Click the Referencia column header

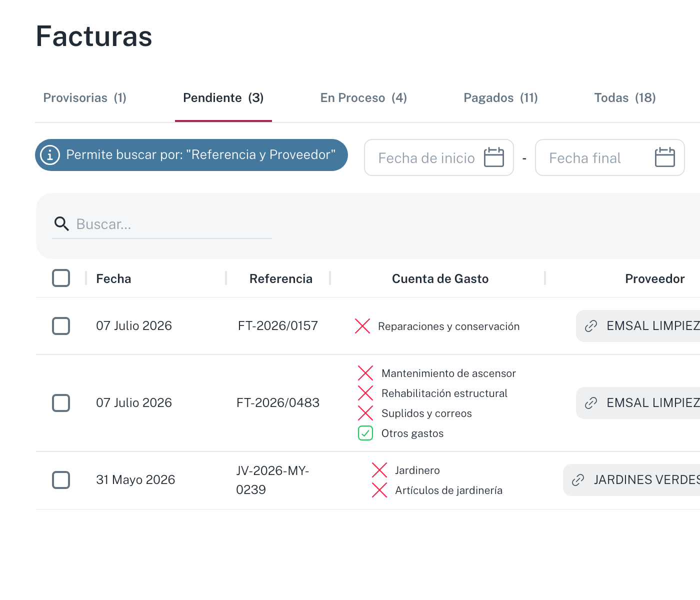point(281,278)
